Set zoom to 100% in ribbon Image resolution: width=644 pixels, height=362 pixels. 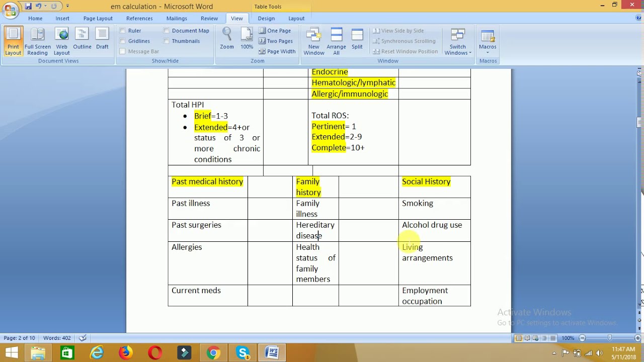click(247, 39)
